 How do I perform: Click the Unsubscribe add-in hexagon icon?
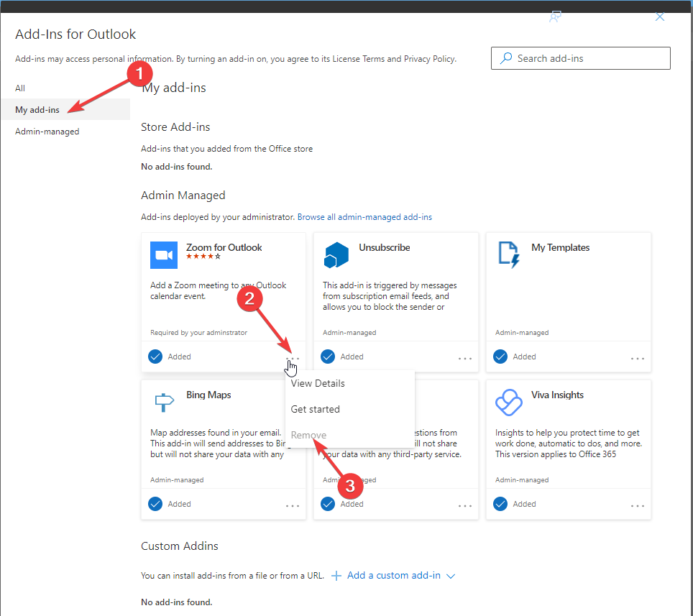336,255
